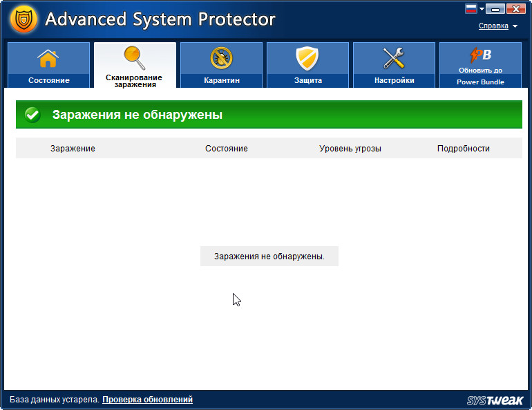
Task: Click the magnifying glass scan icon
Action: (x=135, y=58)
